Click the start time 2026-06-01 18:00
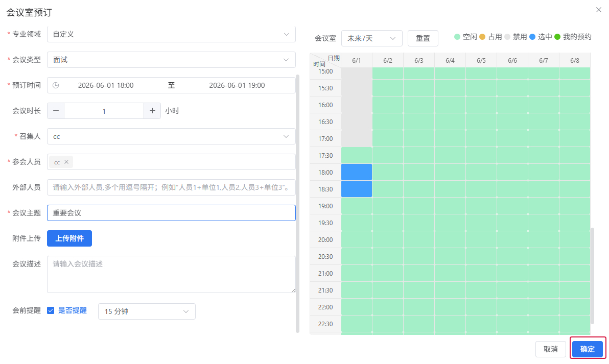 [106, 85]
